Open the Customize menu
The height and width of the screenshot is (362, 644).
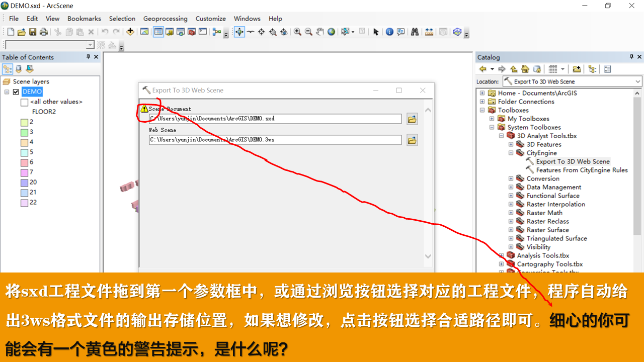click(x=210, y=19)
